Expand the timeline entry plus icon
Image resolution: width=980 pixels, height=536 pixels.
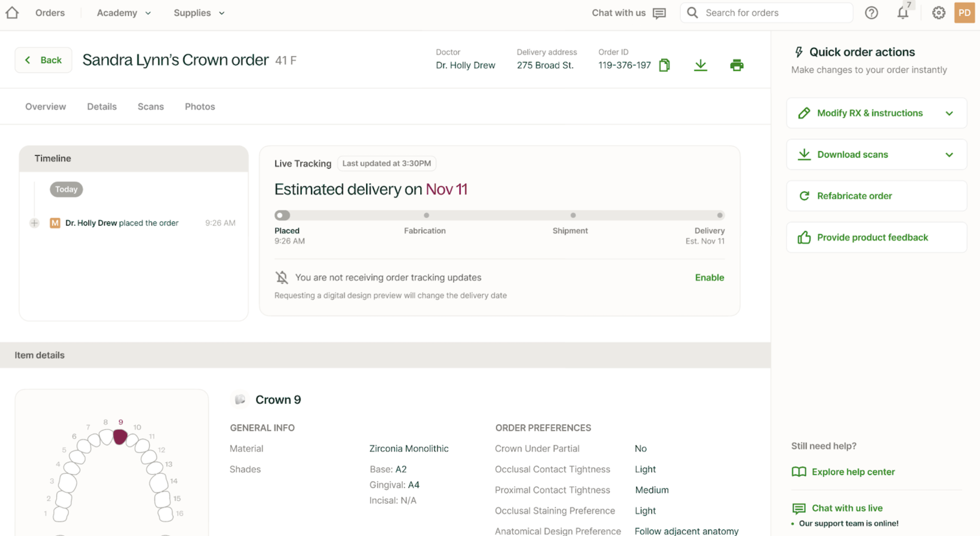pyautogui.click(x=35, y=223)
